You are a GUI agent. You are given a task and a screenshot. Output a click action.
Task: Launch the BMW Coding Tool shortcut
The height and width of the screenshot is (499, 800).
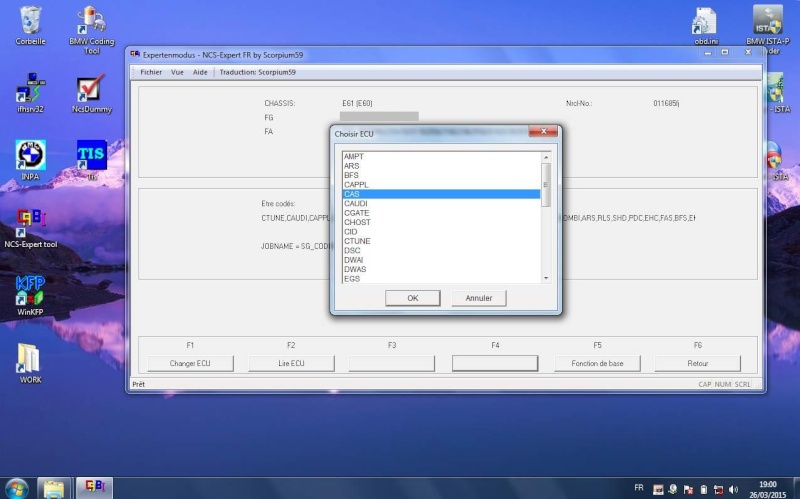(x=92, y=30)
